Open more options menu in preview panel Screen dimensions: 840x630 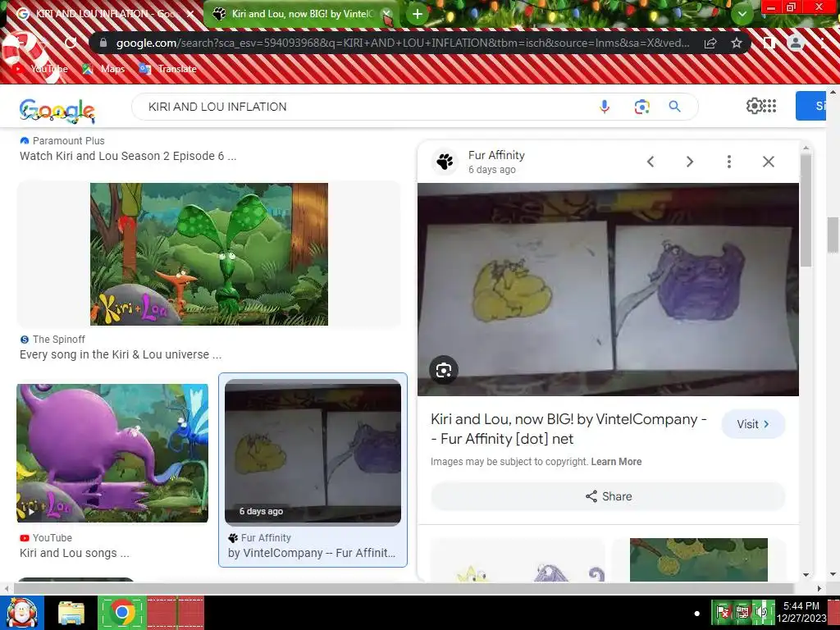(729, 162)
